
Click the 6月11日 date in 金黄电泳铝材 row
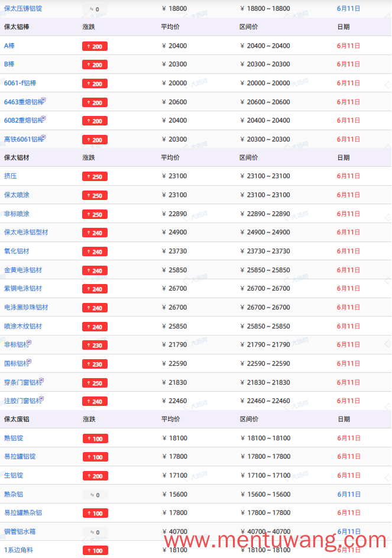(x=349, y=270)
